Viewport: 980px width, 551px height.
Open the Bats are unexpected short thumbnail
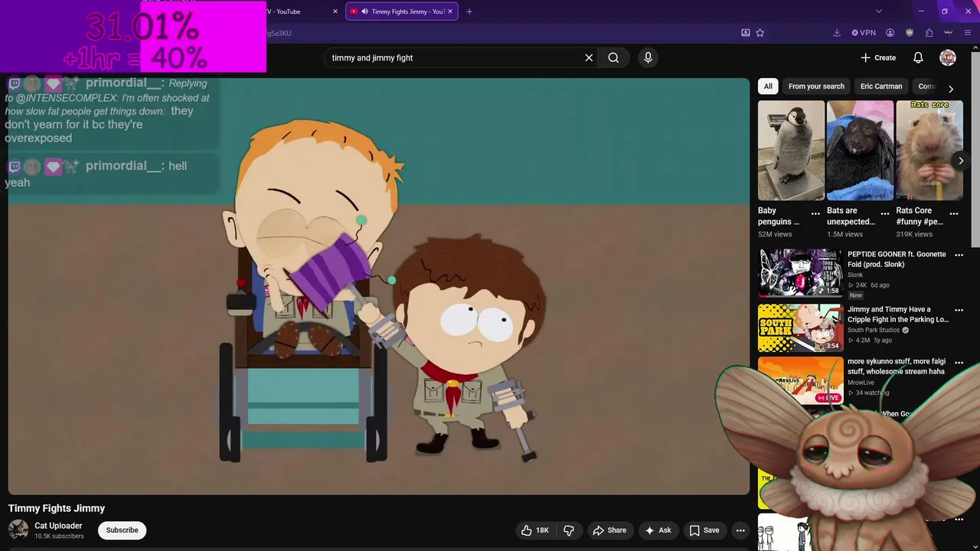coord(860,151)
